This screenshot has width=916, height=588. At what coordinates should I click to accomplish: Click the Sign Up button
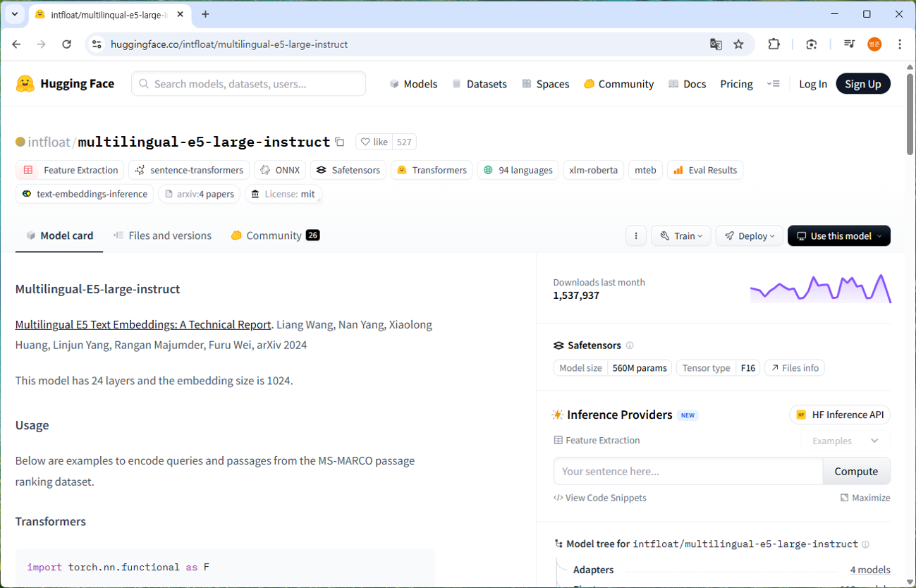[863, 84]
